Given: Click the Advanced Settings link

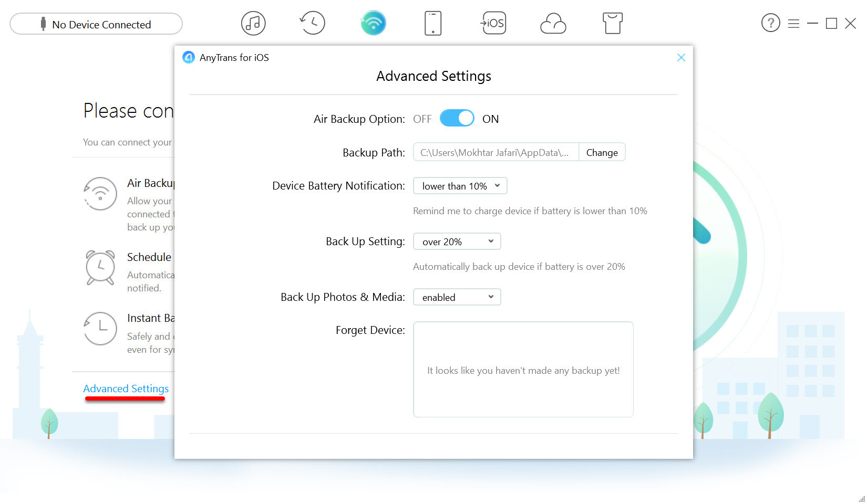Looking at the screenshot, I should click(126, 388).
